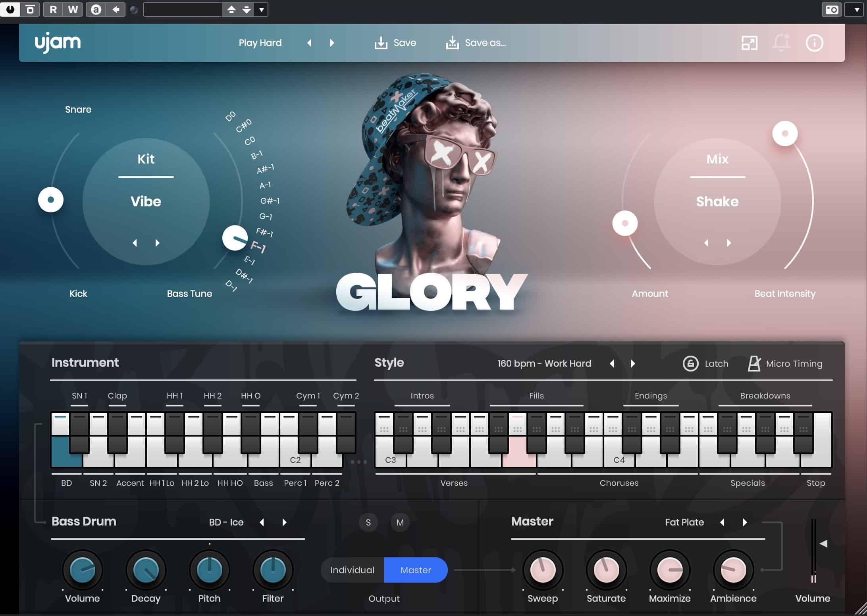Click the master Volume fader arrow
Screen dimensions: 867x616
click(x=823, y=544)
